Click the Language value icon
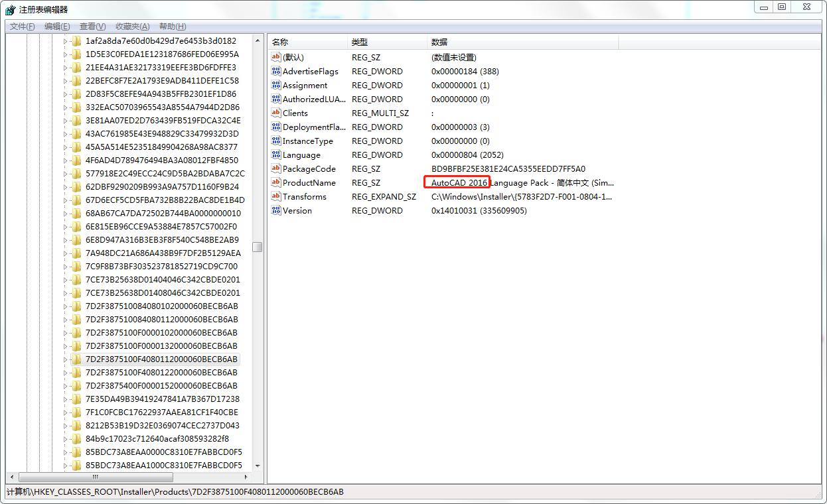The width and height of the screenshot is (827, 504). pos(276,155)
